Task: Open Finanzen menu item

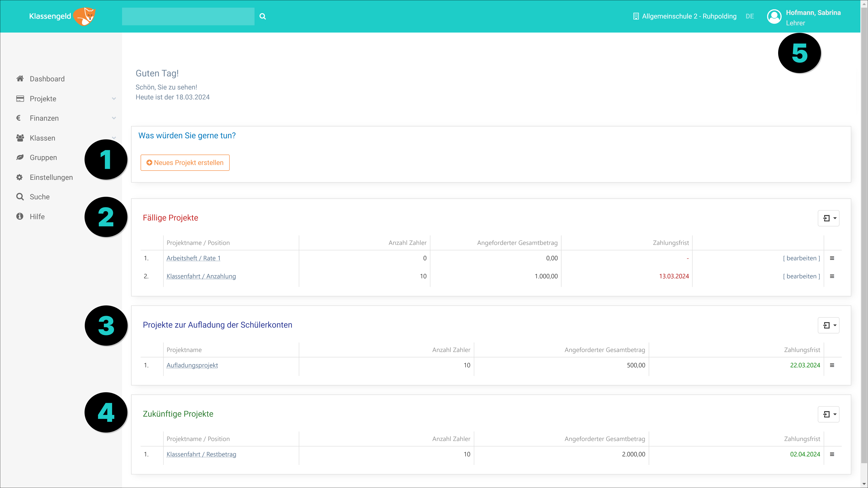Action: (x=44, y=118)
